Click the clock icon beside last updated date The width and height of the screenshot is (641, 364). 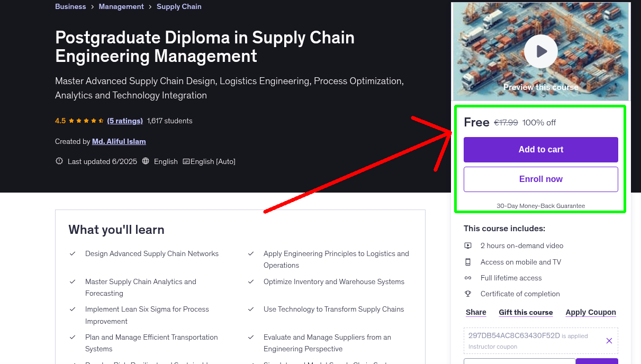[59, 161]
